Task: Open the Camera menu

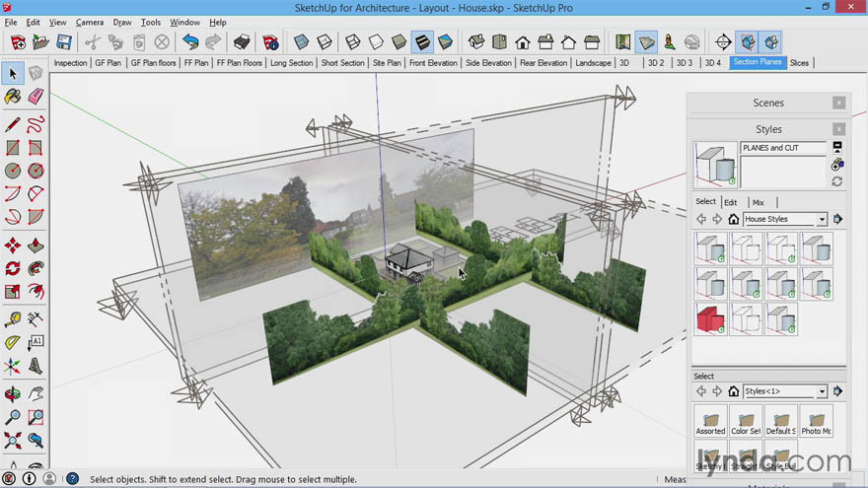Action: pos(90,22)
